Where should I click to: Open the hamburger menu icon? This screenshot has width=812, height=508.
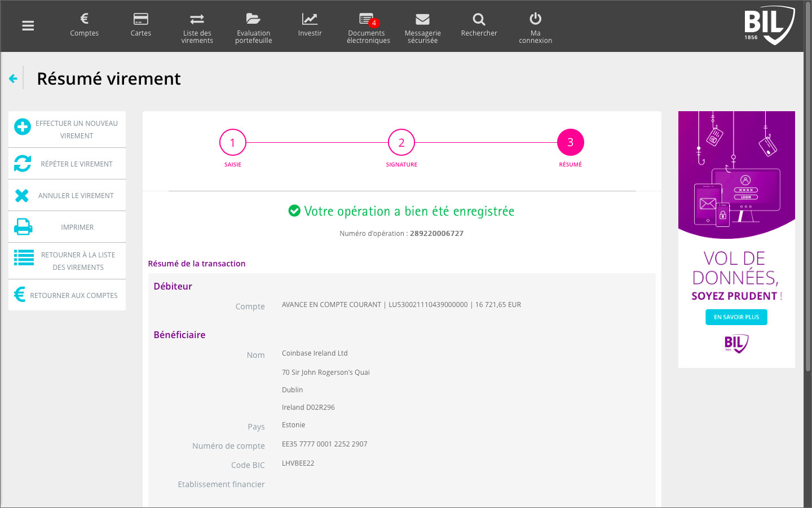[x=28, y=26]
